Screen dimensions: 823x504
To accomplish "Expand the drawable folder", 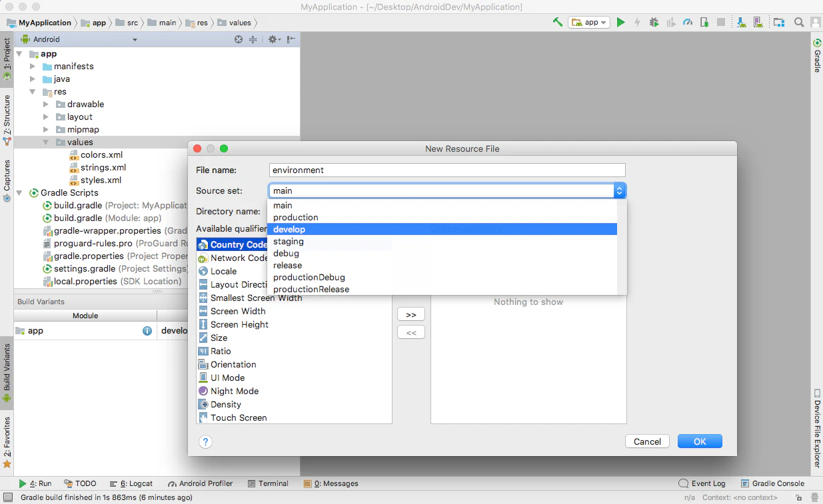I will [45, 105].
